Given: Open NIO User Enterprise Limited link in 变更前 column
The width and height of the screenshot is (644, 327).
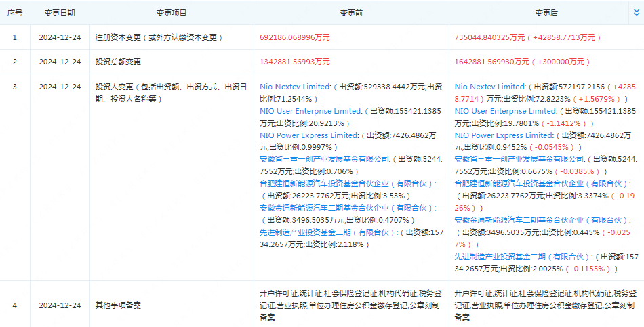Looking at the screenshot, I should [310, 111].
